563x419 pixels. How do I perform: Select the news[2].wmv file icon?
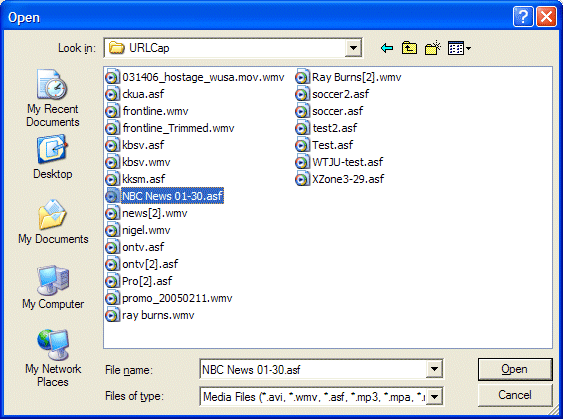[x=112, y=213]
